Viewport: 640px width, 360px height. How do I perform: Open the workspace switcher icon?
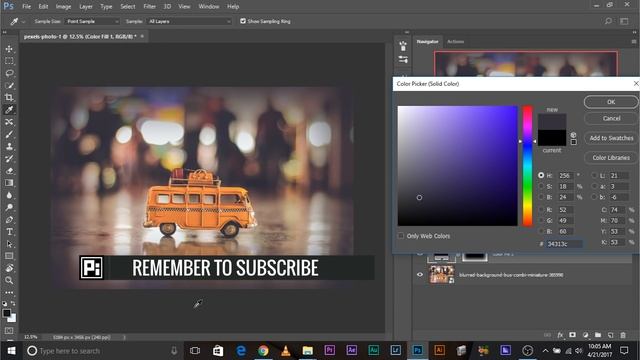click(x=624, y=21)
